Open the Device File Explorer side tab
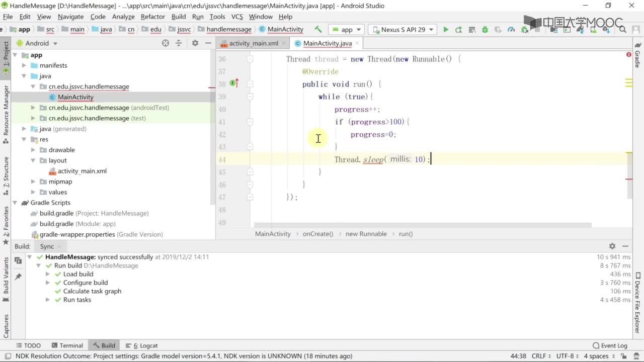 [x=637, y=302]
